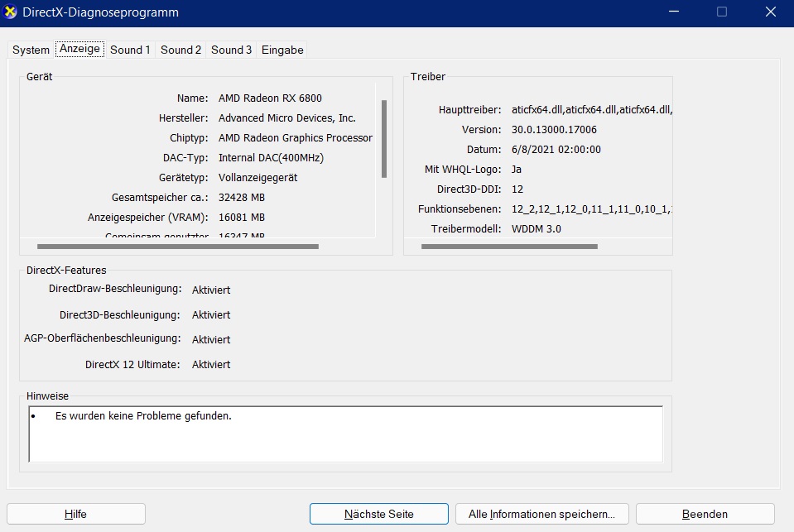Open the Sound 1 tab
794x532 pixels.
tap(130, 50)
